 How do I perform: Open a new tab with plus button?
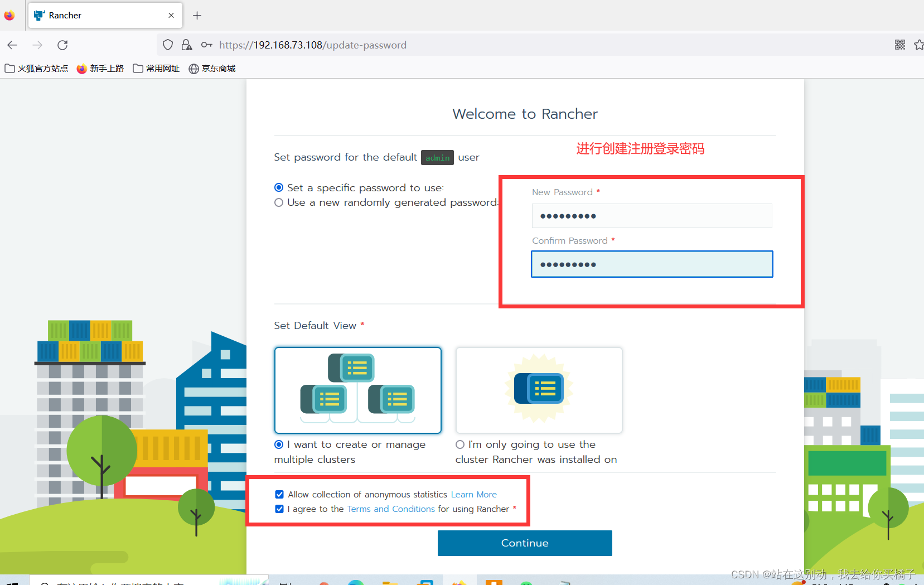pos(197,16)
